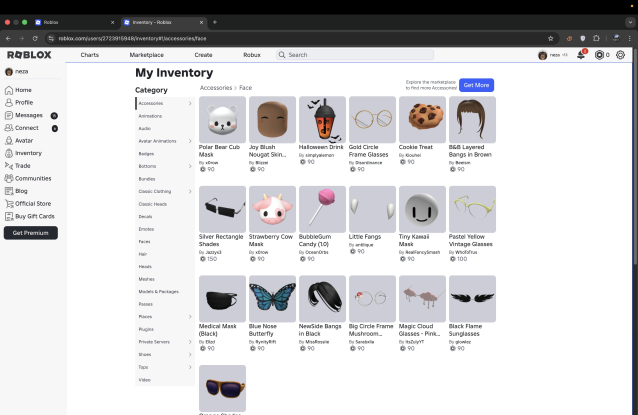Expand the Classic Clothing category
The width and height of the screenshot is (638, 415).
coord(165,191)
